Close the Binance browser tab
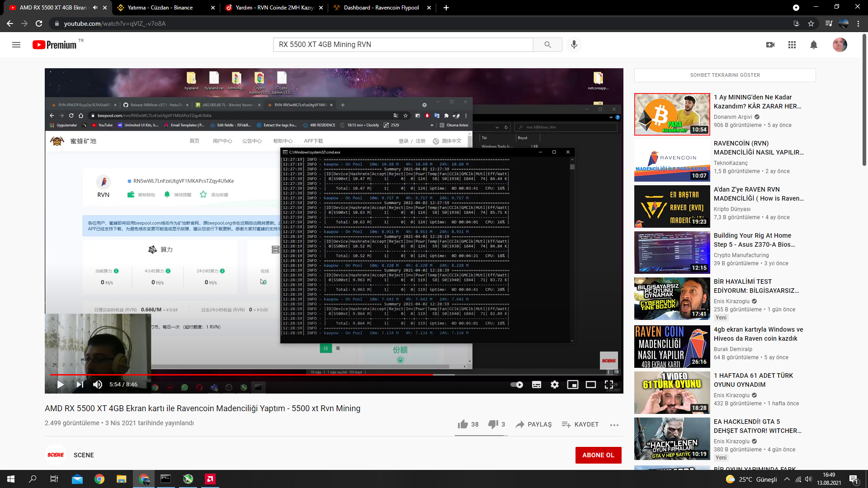868x488 pixels. coord(212,8)
